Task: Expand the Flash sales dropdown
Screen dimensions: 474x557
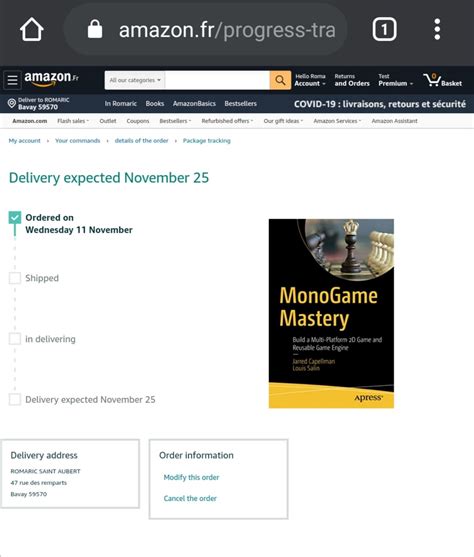Action: 73,121
